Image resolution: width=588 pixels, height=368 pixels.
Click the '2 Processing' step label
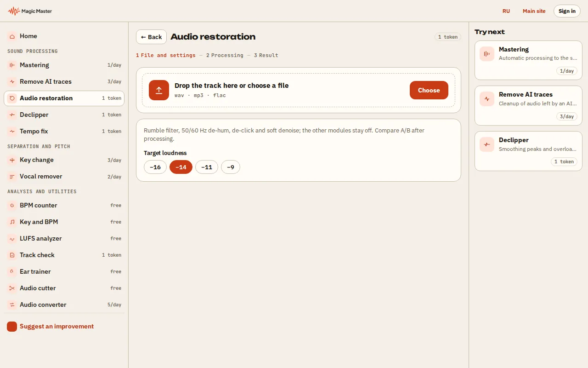pos(225,55)
